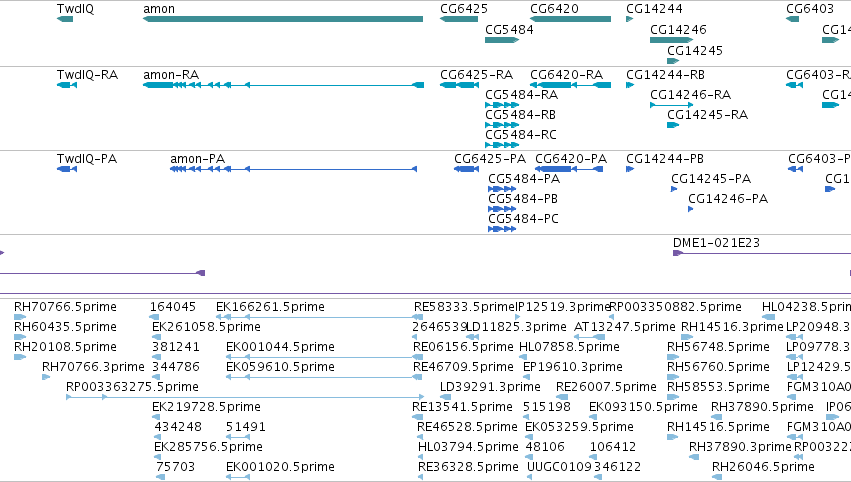851x482 pixels.
Task: Click the 51491 EST label
Action: 246,428
